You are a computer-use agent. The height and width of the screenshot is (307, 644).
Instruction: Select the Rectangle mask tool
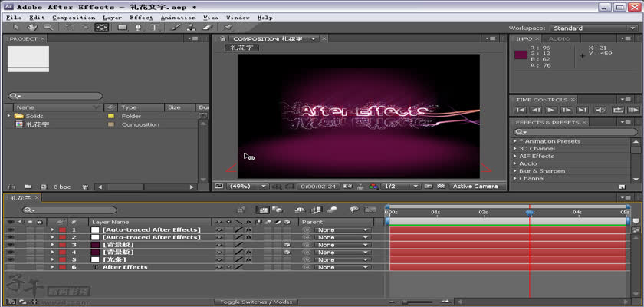[123, 28]
